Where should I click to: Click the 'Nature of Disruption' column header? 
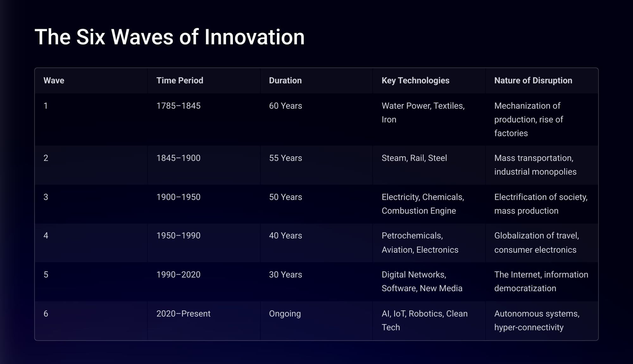pos(542,81)
